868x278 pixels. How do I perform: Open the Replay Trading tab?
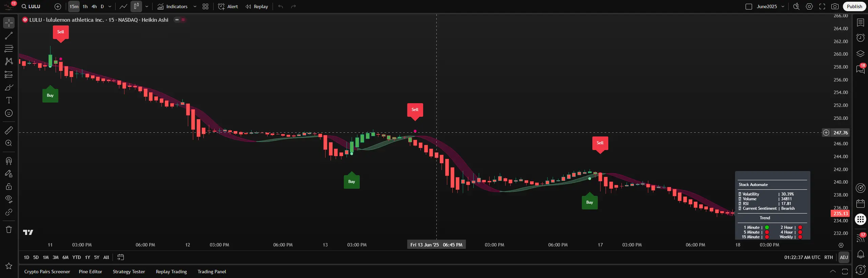[x=171, y=272]
